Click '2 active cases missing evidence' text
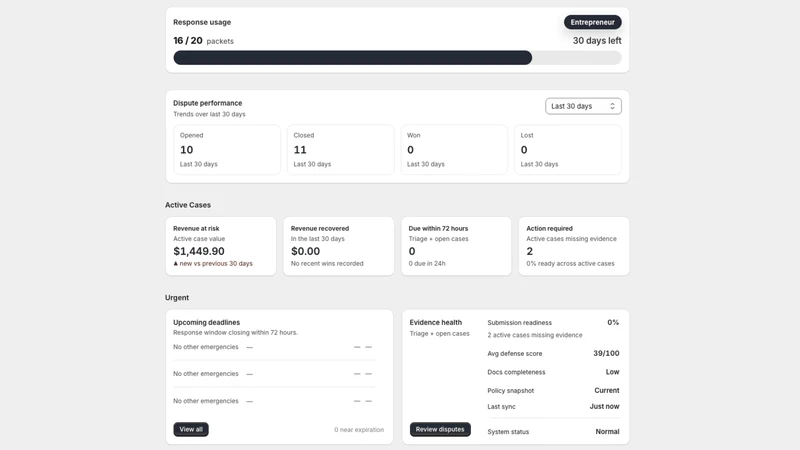Image resolution: width=800 pixels, height=450 pixels. tap(535, 335)
